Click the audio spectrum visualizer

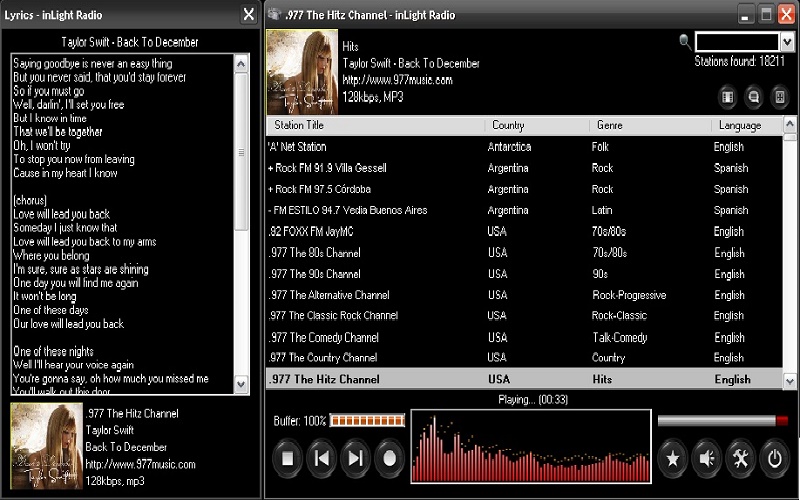(531, 446)
